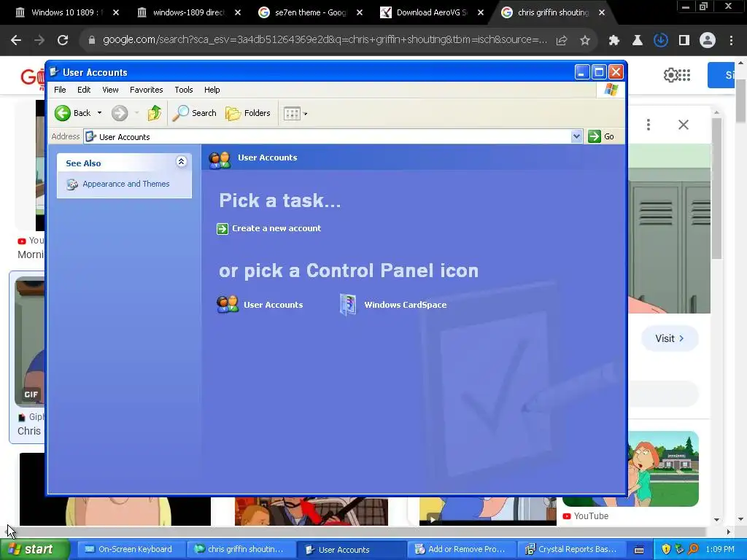Toggle the Folders pane button
Viewport: 747px width, 560px height.
248,113
